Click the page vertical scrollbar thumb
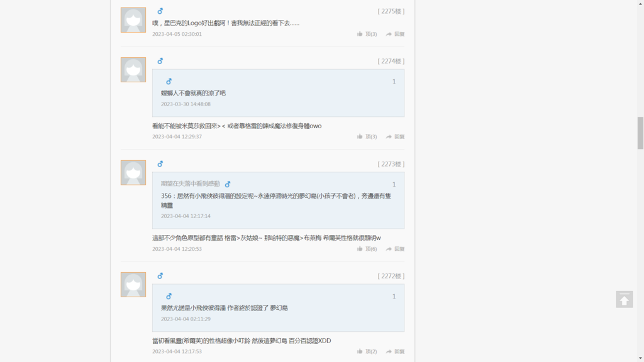Image resolution: width=644 pixels, height=362 pixels. [640, 133]
